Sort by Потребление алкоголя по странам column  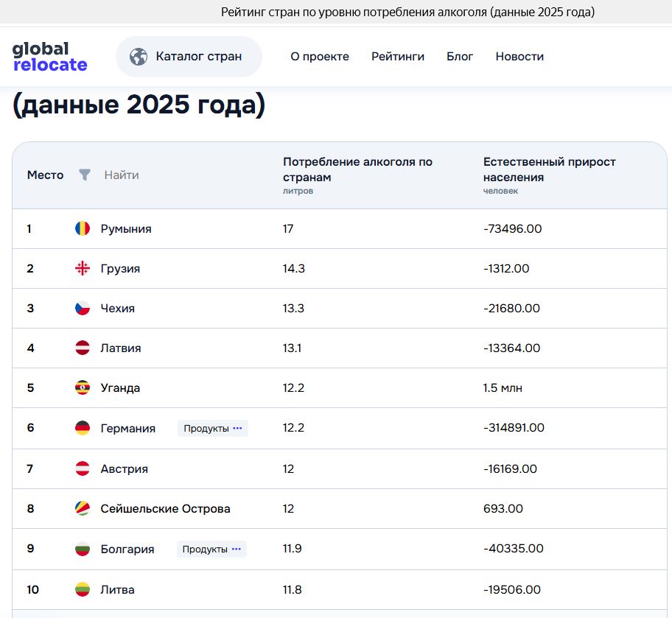[x=357, y=169]
